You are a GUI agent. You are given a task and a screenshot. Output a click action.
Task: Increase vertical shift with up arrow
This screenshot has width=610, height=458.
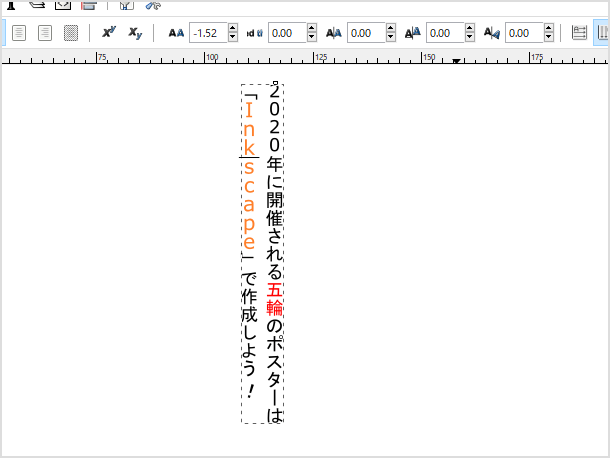470,28
